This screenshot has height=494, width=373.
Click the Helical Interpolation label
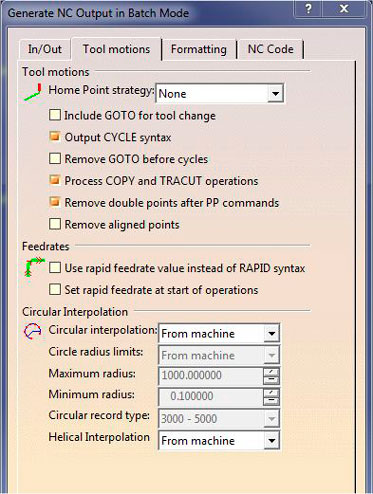99,437
